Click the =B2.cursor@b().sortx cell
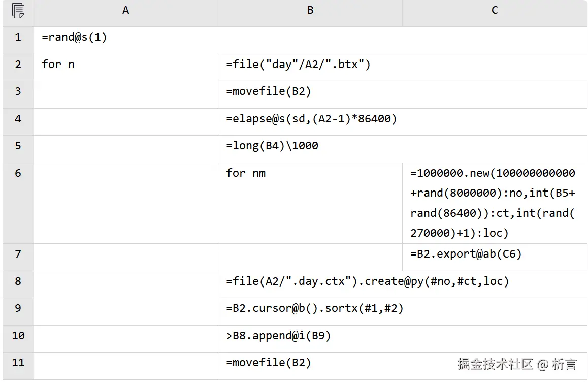Image resolution: width=588 pixels, height=382 pixels. coord(315,308)
